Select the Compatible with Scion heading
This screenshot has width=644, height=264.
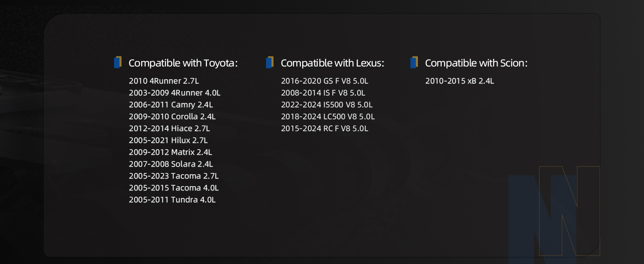(476, 63)
